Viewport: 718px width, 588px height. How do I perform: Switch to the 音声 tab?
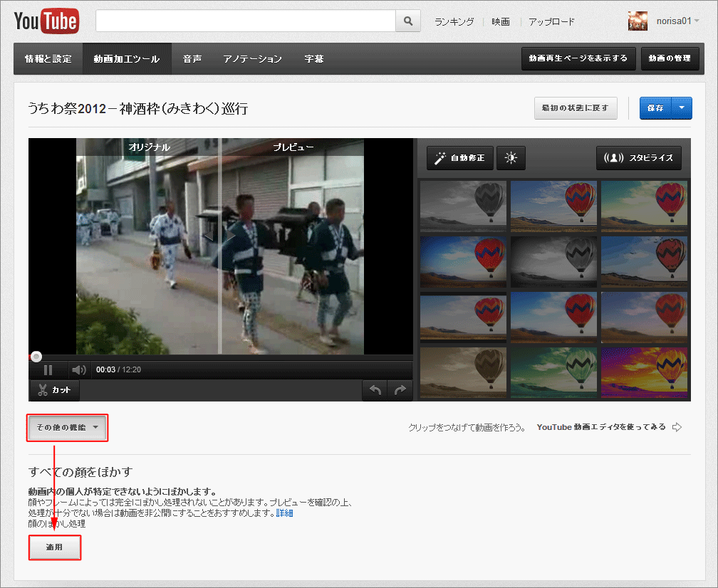pyautogui.click(x=192, y=59)
